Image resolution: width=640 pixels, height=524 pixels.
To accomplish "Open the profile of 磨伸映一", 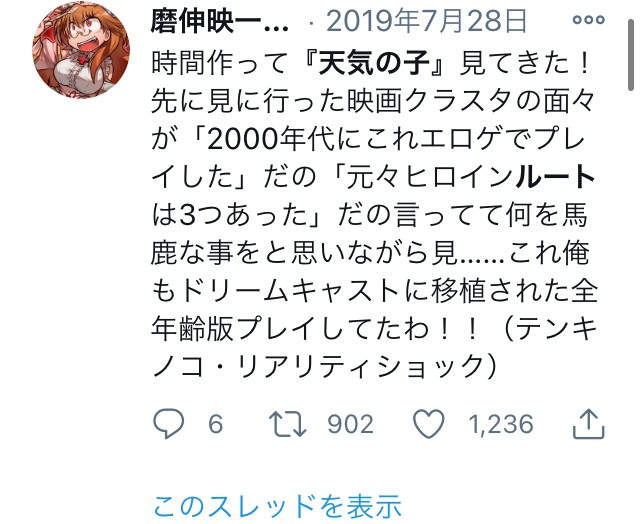I will point(220,21).
